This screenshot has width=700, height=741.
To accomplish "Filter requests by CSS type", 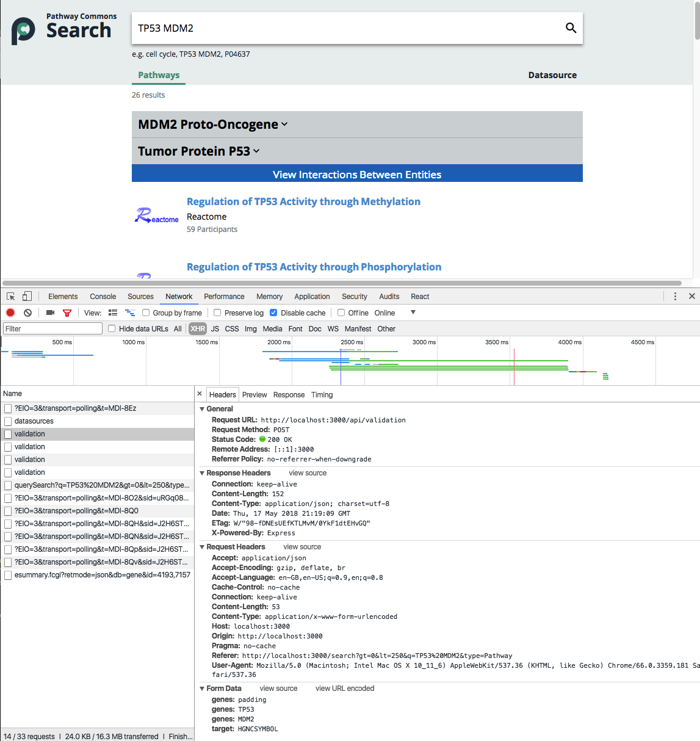I will [x=232, y=328].
